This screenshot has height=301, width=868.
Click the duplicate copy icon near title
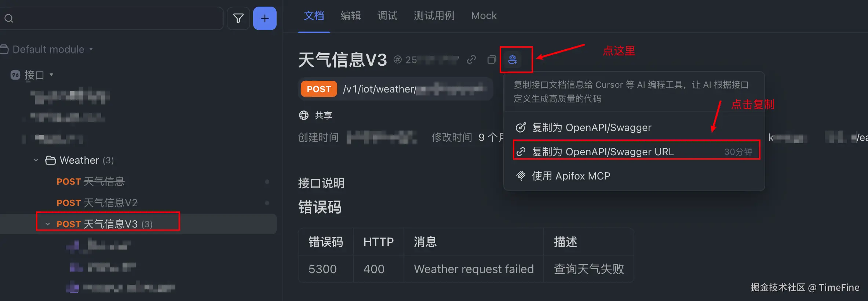492,59
